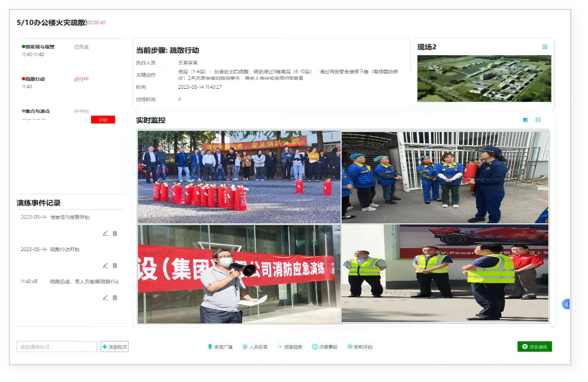Expand 现场2 video to fullscreen
Viewport: 588px width, 382px height.
click(545, 47)
